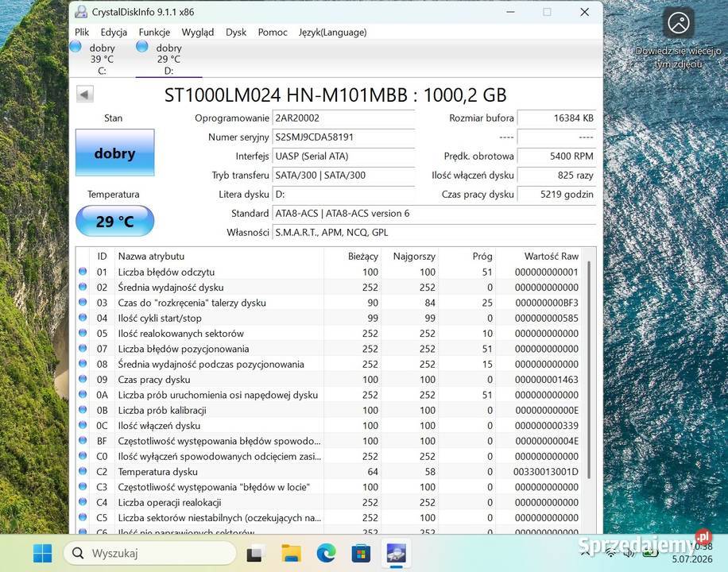Click the interface field UASP (Serial ATA)
The width and height of the screenshot is (728, 572).
click(343, 156)
